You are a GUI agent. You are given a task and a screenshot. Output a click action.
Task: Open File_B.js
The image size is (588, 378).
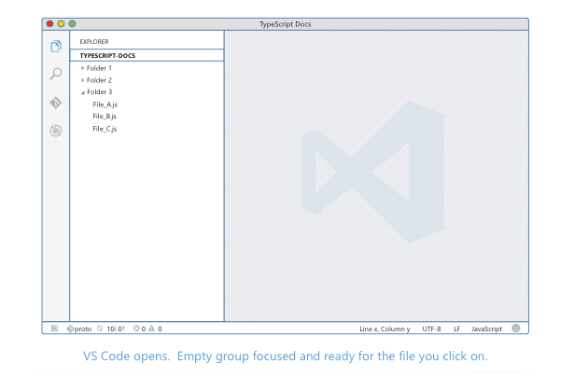point(105,117)
